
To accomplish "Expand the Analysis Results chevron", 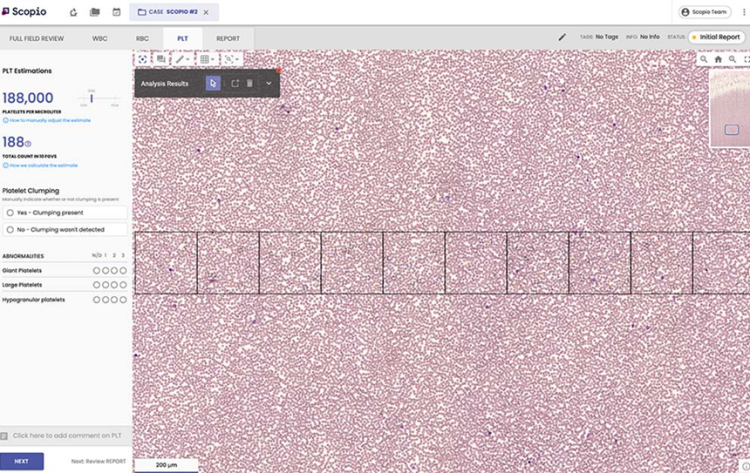I will click(269, 83).
